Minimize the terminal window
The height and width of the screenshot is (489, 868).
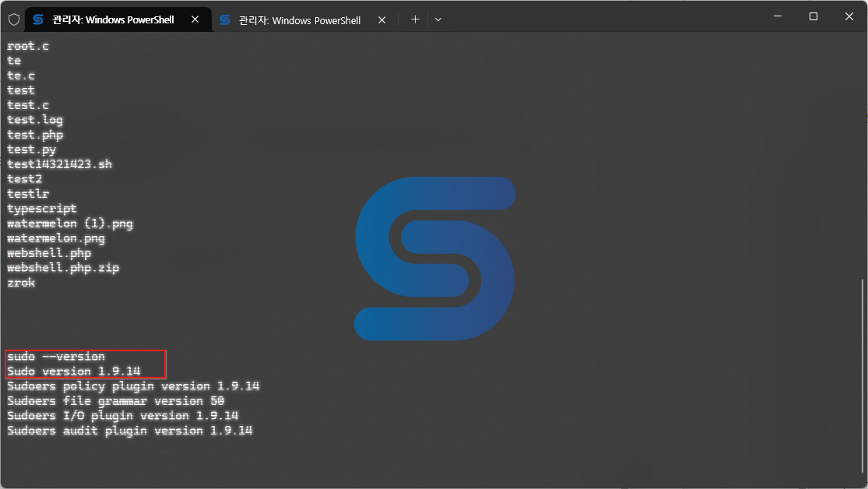[777, 16]
